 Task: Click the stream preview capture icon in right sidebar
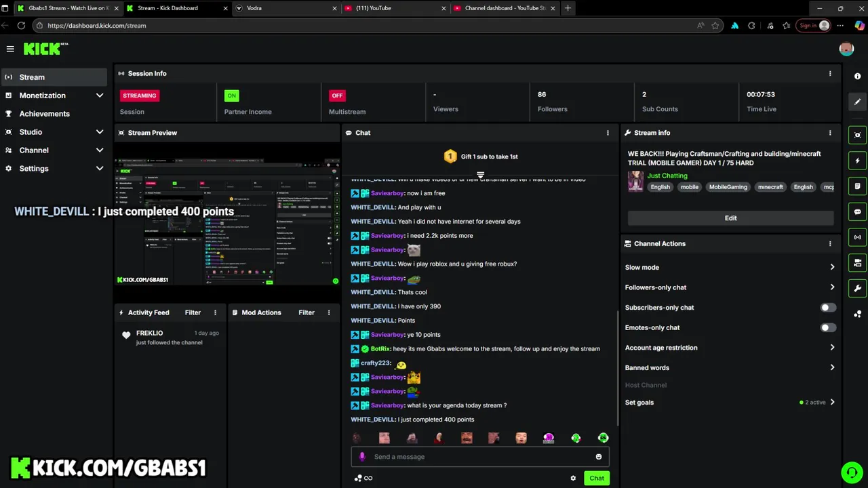point(857,135)
